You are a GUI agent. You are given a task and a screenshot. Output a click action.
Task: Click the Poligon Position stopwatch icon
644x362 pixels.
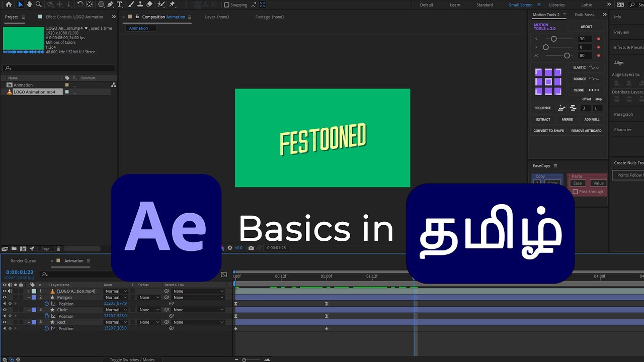[47, 304]
